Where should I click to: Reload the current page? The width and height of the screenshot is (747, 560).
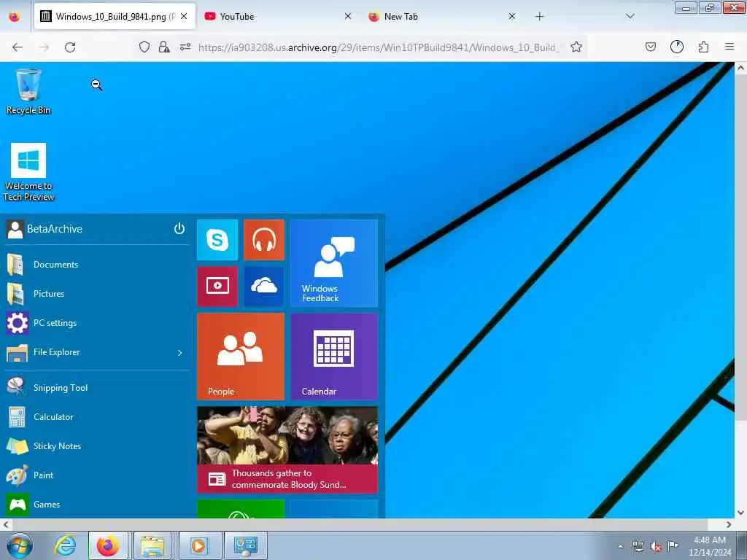[70, 47]
